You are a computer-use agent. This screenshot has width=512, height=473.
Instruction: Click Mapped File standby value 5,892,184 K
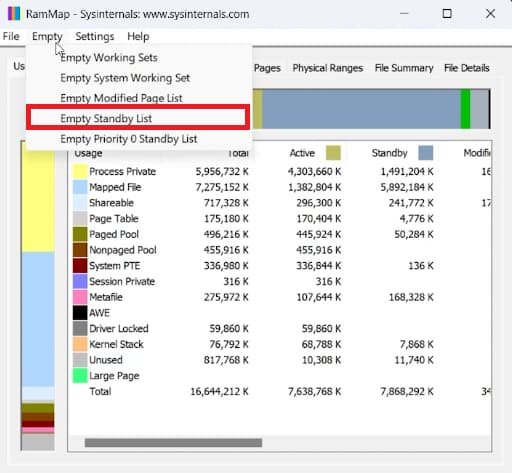point(407,187)
